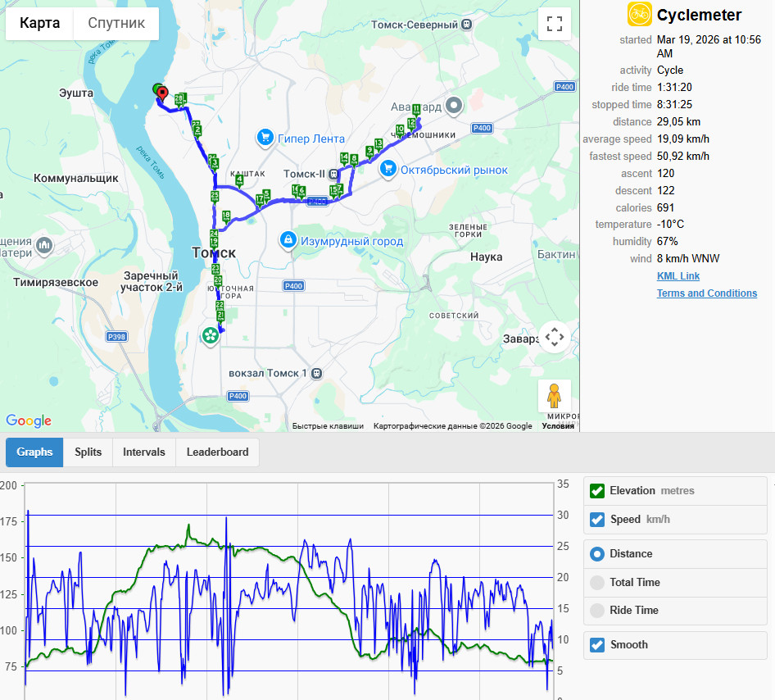Click the Cyclemeter title text

699,16
